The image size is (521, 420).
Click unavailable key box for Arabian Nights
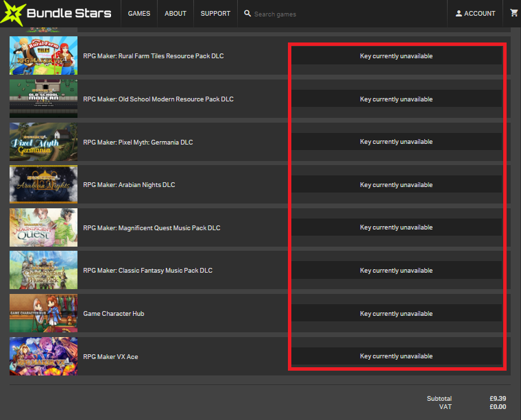point(396,185)
